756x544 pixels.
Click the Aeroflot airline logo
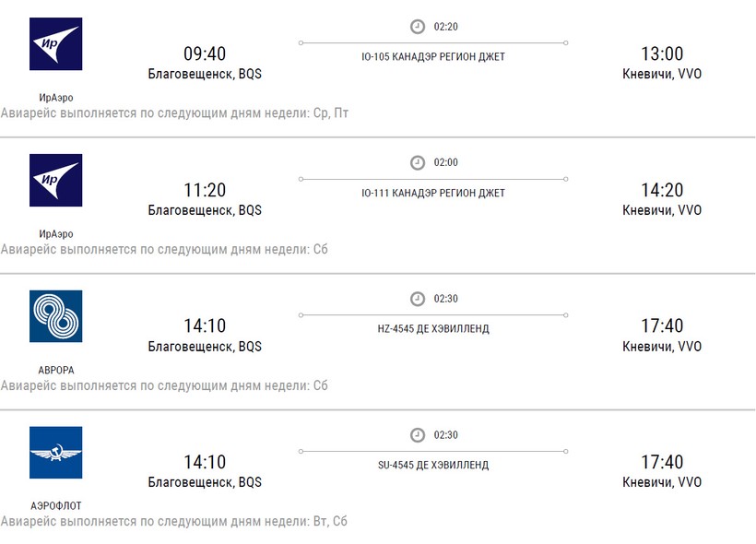55,453
